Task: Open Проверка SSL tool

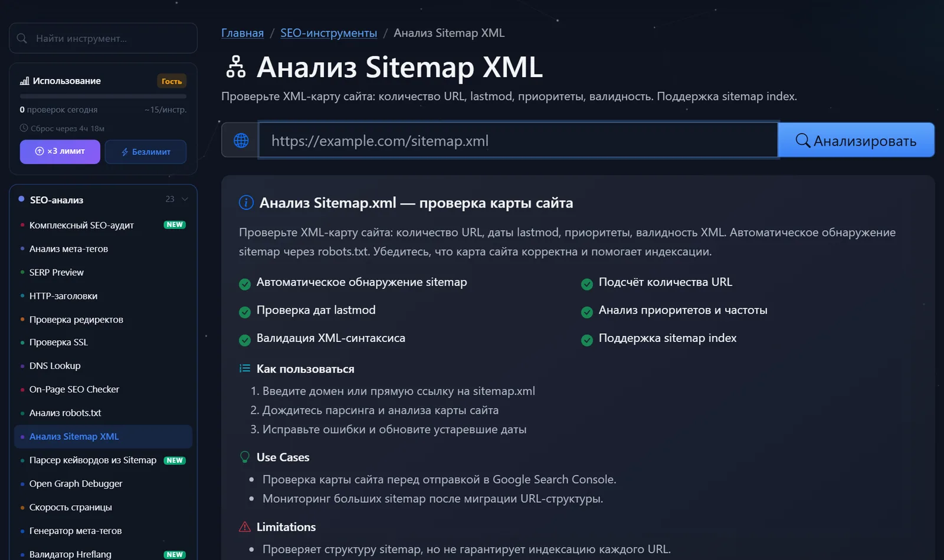Action: [x=103, y=342]
